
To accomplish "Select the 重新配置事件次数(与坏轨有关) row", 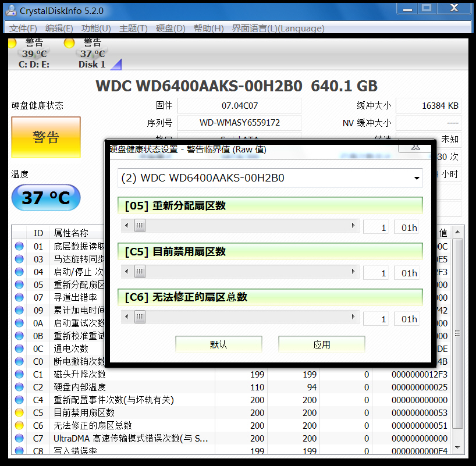I will click(x=232, y=400).
